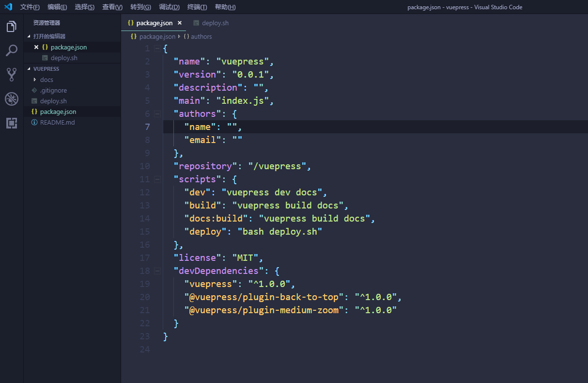
Task: Click the "bash deploy.sh" value
Action: click(280, 232)
